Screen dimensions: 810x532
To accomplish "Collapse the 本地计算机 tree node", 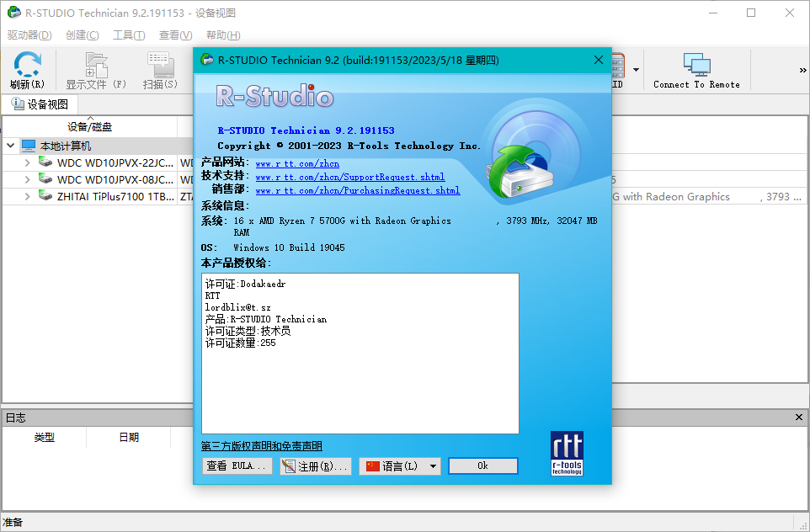I will click(10, 146).
